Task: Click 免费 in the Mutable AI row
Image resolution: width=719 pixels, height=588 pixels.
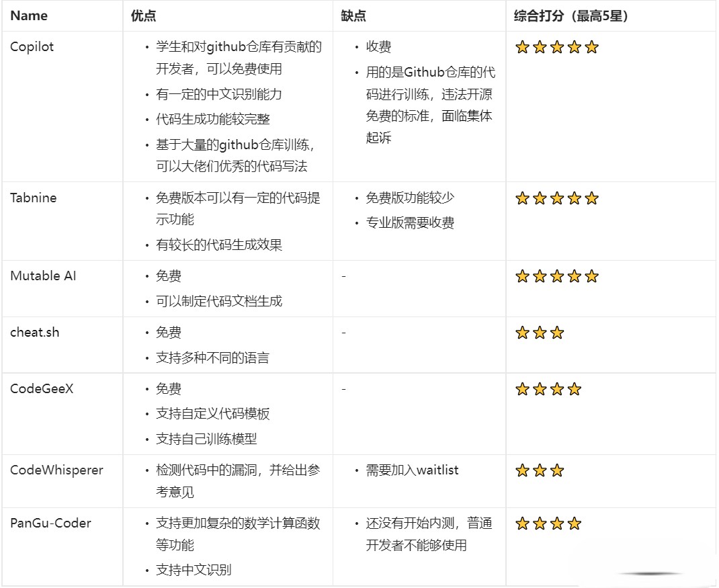Action: click(168, 276)
